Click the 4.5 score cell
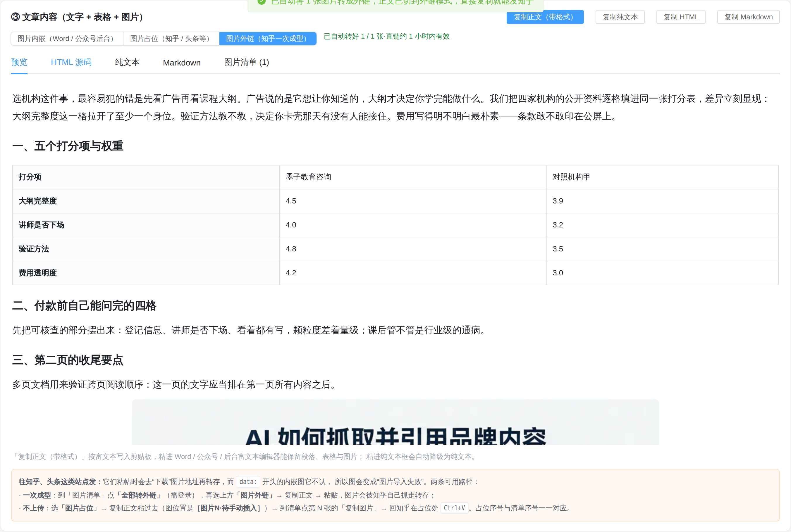This screenshot has height=532, width=791. click(413, 201)
